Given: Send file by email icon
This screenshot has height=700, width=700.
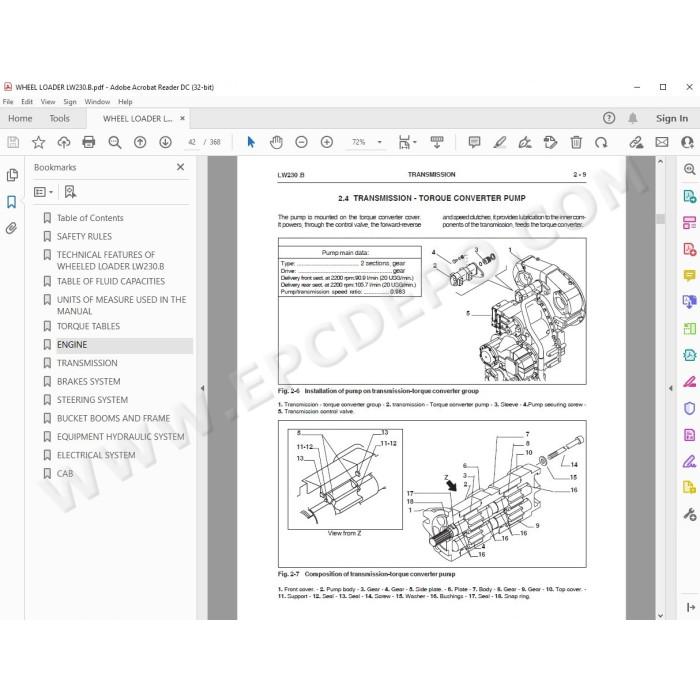Looking at the screenshot, I should (x=662, y=142).
